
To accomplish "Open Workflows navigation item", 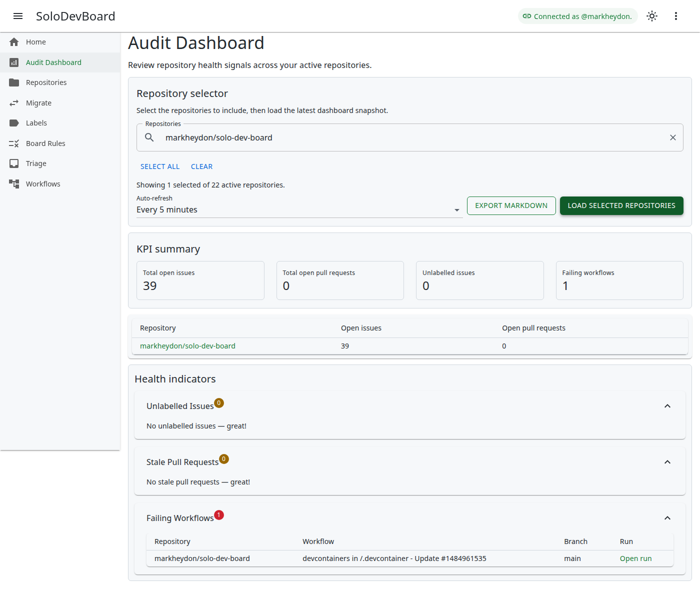I will pos(60,184).
